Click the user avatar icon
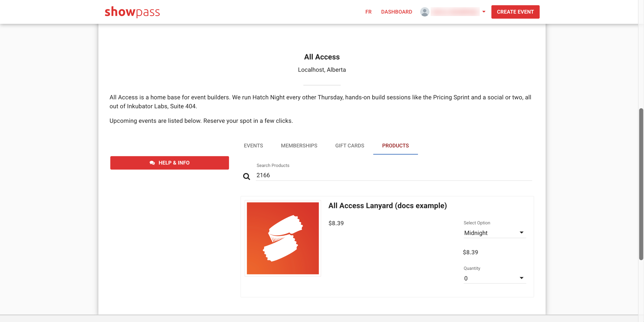Screen dimensions: 644x322 coord(424,12)
